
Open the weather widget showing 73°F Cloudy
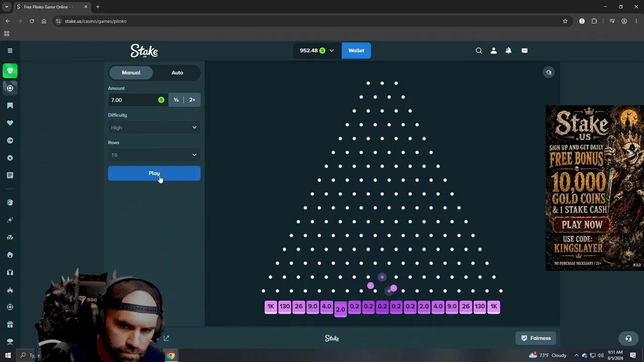pyautogui.click(x=547, y=355)
